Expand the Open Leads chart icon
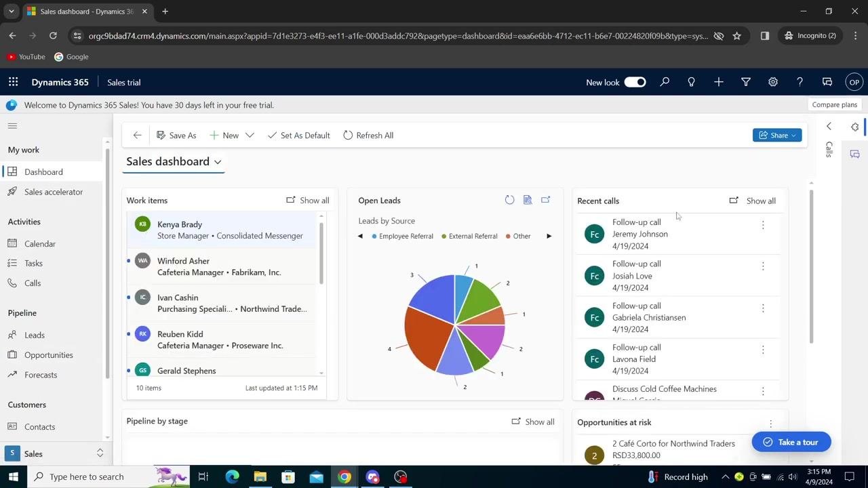This screenshot has height=488, width=868. coord(546,200)
